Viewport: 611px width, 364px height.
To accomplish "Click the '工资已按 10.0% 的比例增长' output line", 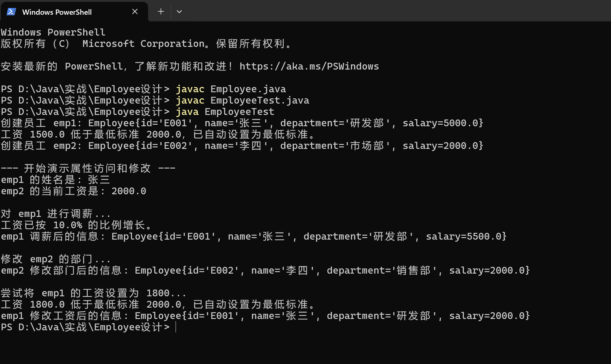I will point(76,225).
